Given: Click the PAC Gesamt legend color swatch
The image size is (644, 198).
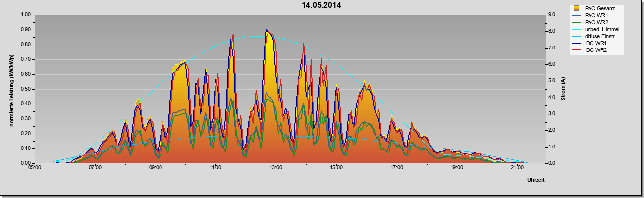Looking at the screenshot, I should (577, 8).
